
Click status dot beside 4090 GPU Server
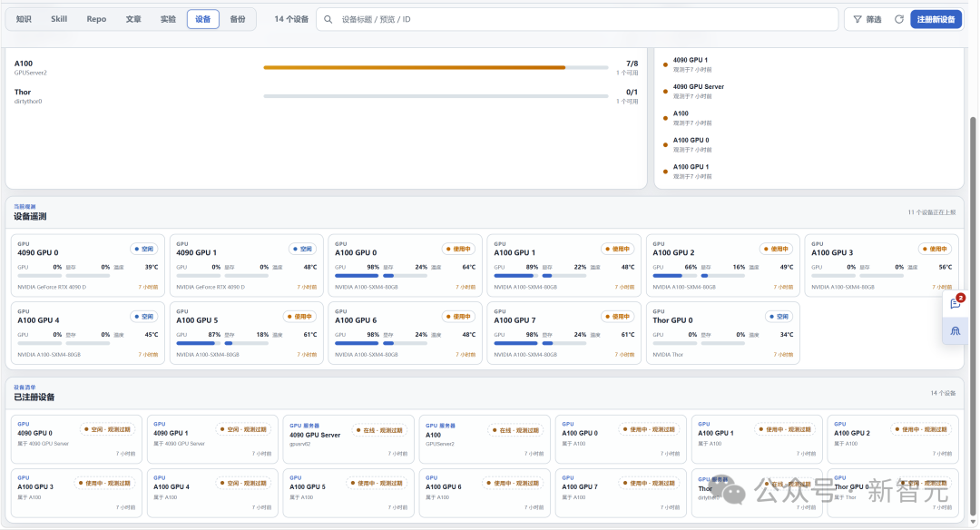coord(665,92)
